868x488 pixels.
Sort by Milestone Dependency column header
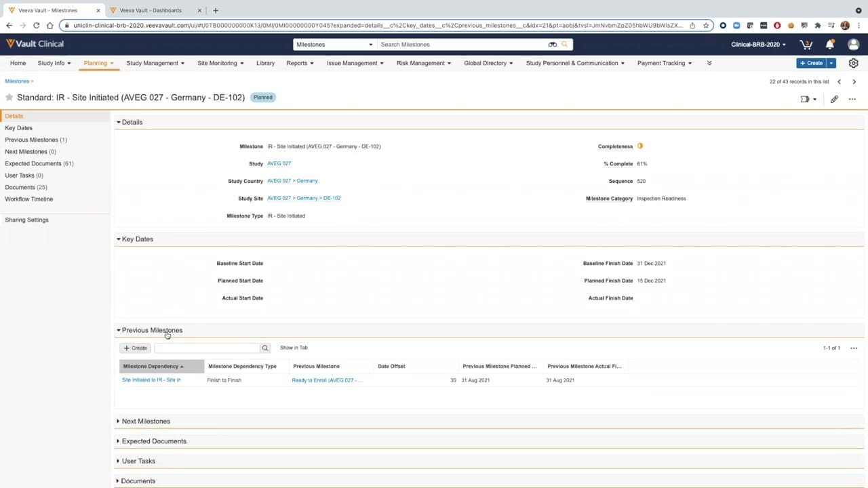point(161,366)
